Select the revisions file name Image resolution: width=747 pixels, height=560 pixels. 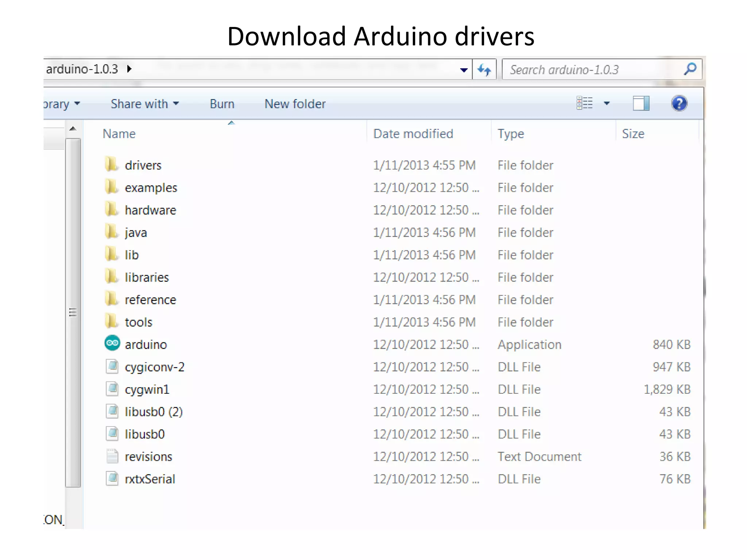tap(148, 457)
